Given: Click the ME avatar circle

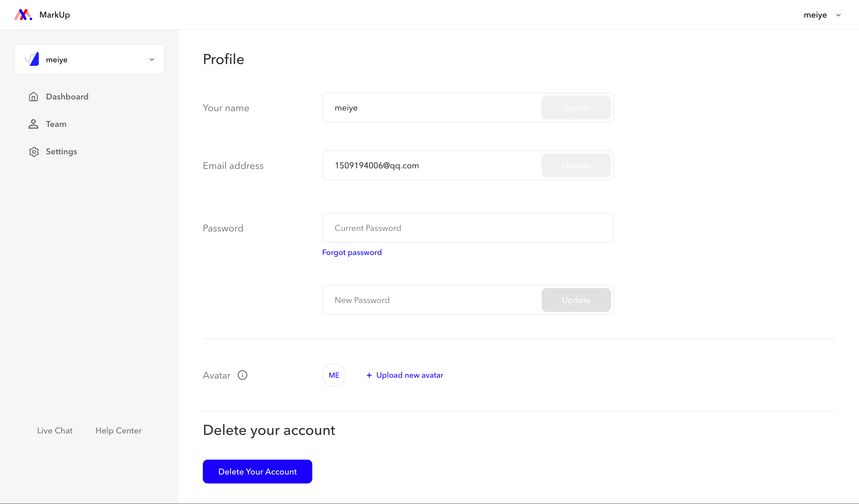Looking at the screenshot, I should [x=334, y=375].
